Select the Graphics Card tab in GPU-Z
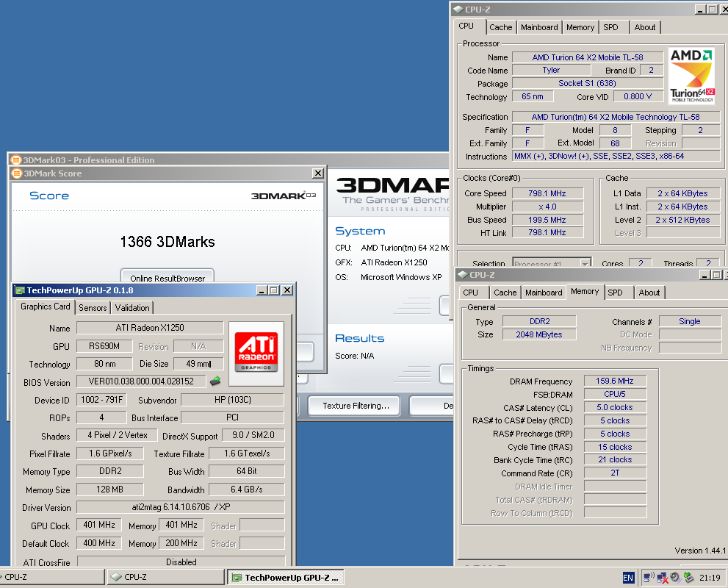The width and height of the screenshot is (728, 588). coord(45,306)
